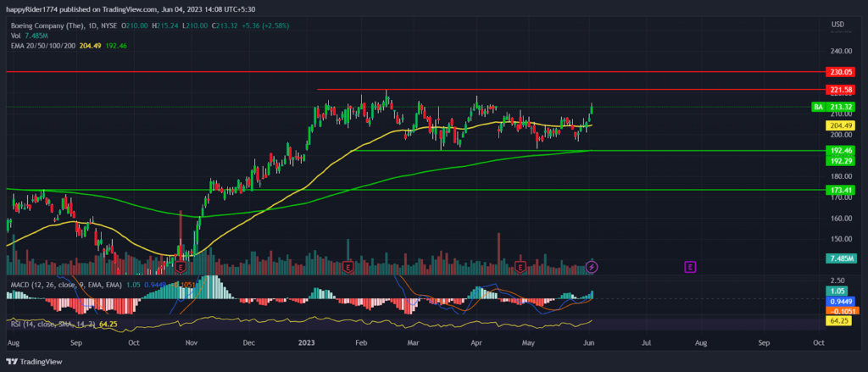Screen dimensions: 868x372
Task: Click the red 221.58 resistance price label
Action: (840, 89)
